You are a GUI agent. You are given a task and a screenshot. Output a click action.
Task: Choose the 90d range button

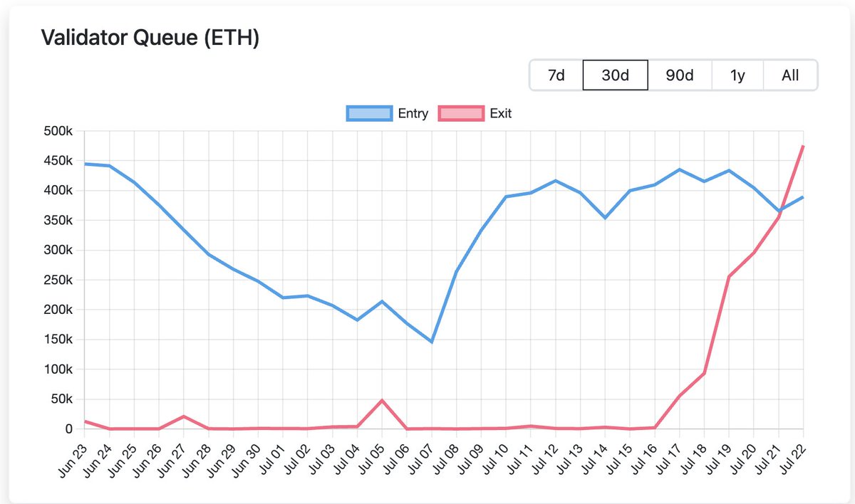(680, 75)
